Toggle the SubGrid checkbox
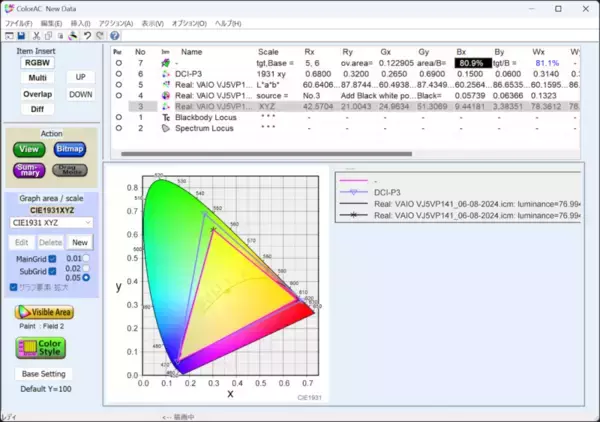Screen dimensions: 600x422 [x=53, y=273]
